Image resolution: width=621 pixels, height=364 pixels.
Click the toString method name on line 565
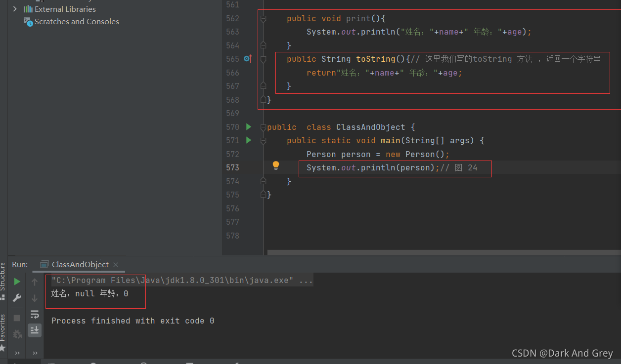coord(376,59)
